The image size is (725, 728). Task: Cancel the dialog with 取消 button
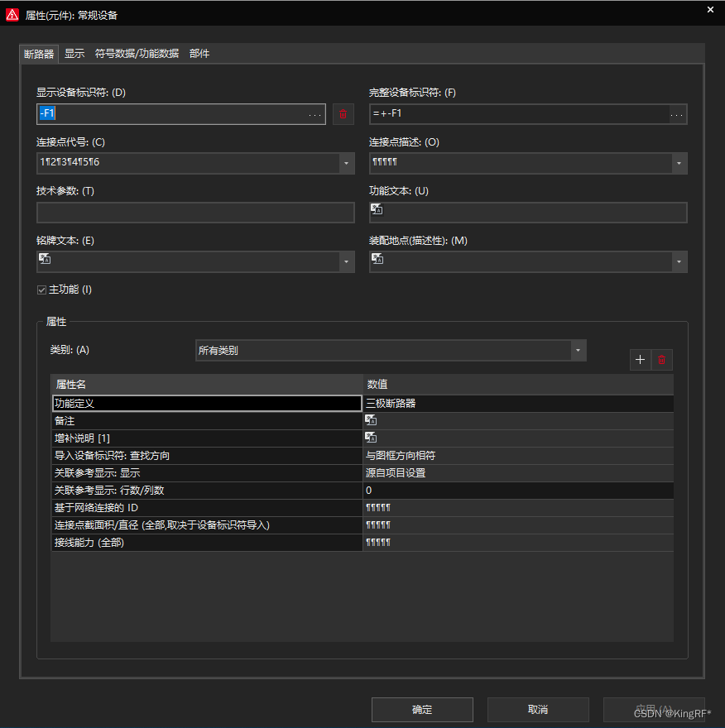[537, 709]
